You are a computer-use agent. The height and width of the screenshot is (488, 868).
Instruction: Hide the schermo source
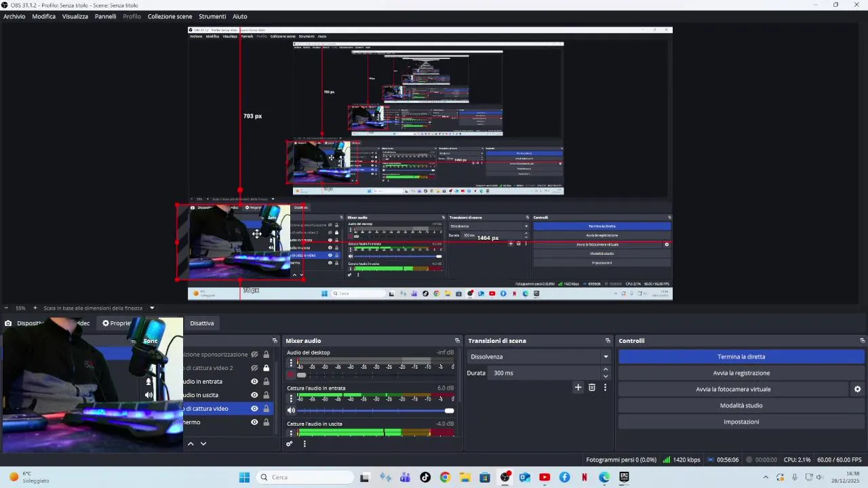pyautogui.click(x=254, y=422)
